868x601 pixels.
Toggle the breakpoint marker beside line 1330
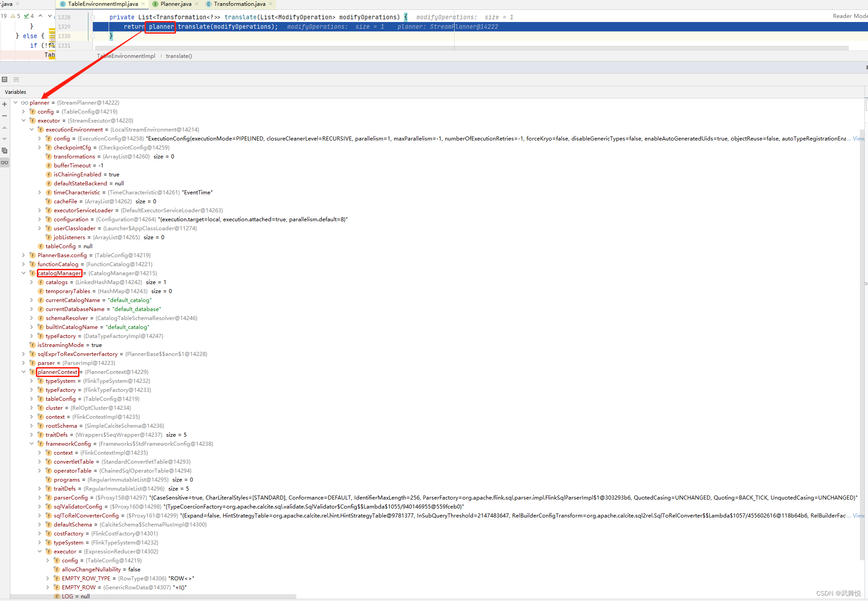click(93, 36)
